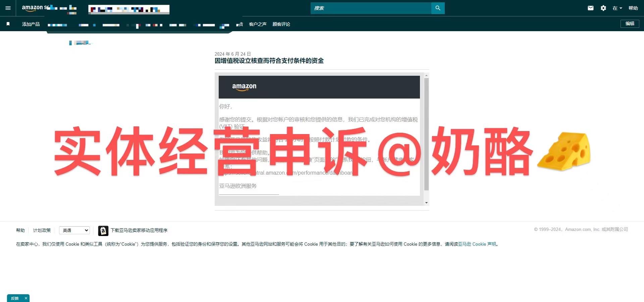Click the date 2024 年 6 月 24 日
The width and height of the screenshot is (644, 302).
[x=233, y=54]
